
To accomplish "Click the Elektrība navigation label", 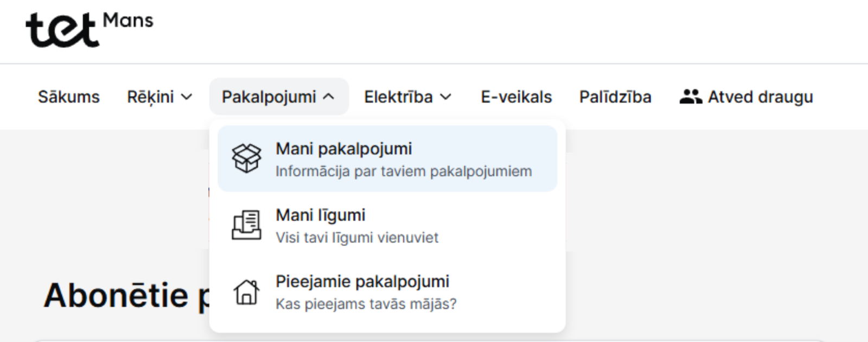I will (398, 97).
